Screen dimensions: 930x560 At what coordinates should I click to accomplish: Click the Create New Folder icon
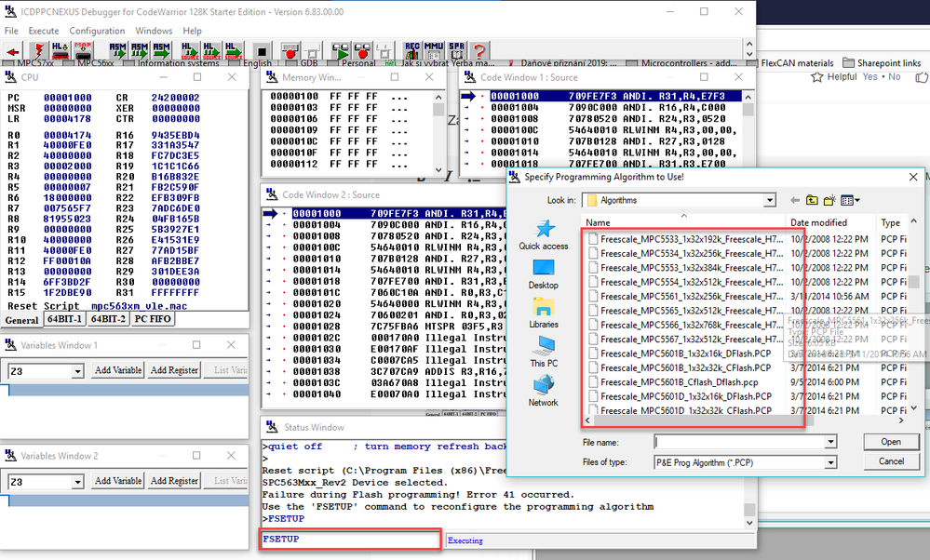829,200
